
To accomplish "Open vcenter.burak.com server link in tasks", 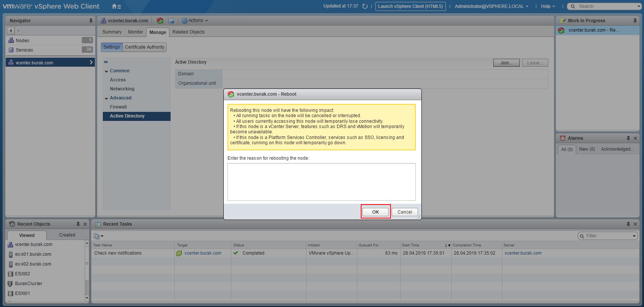I will tap(523, 253).
